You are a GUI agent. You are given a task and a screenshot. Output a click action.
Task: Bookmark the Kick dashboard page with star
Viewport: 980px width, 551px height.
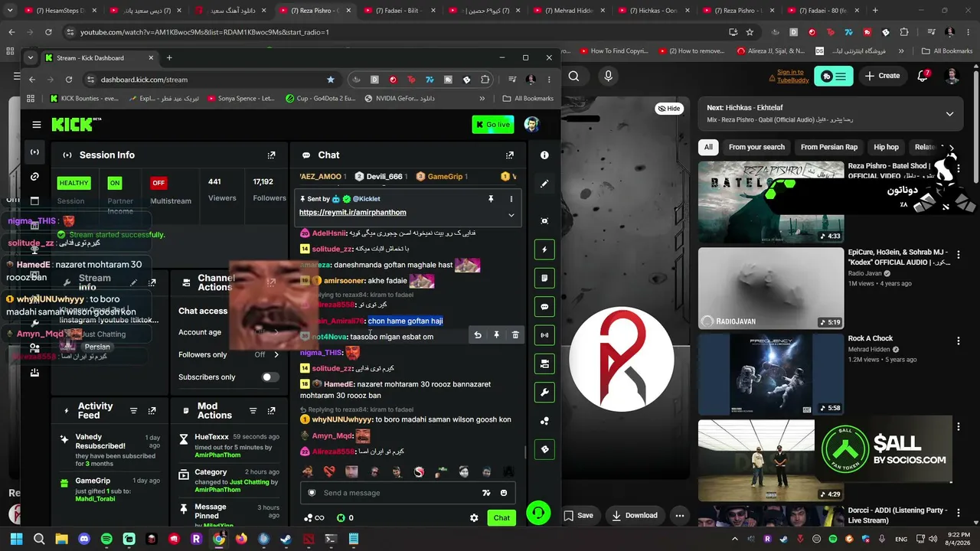331,80
